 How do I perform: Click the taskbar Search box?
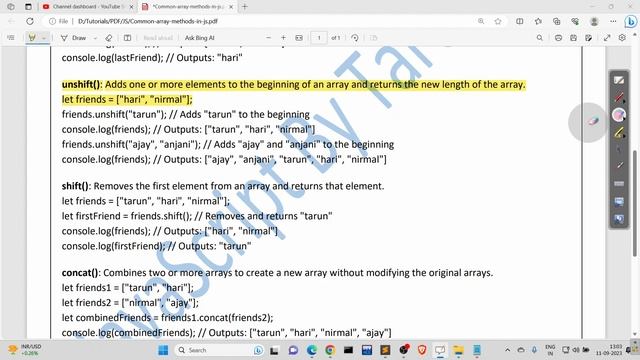click(x=220, y=350)
